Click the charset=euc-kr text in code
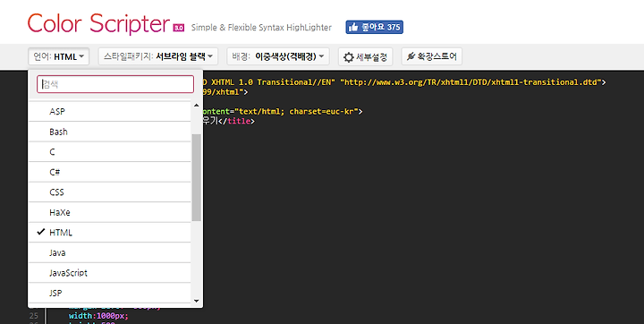Image resolution: width=644 pixels, height=324 pixels. [x=321, y=111]
